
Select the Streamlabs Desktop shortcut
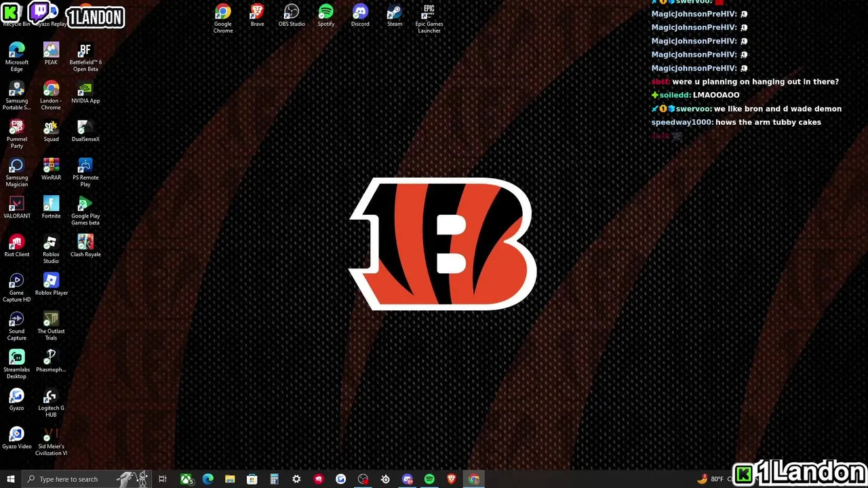[x=17, y=365]
